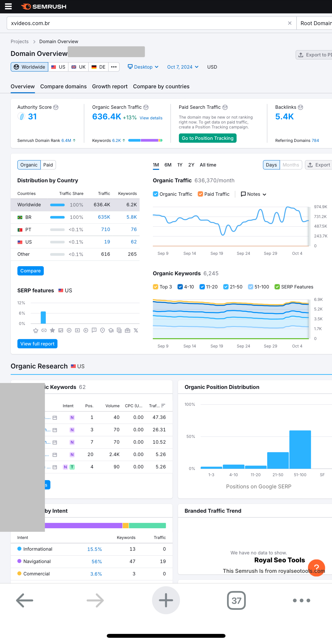Go forward with the browser forward arrow
Viewport: 332px width, 644px height.
point(95,600)
